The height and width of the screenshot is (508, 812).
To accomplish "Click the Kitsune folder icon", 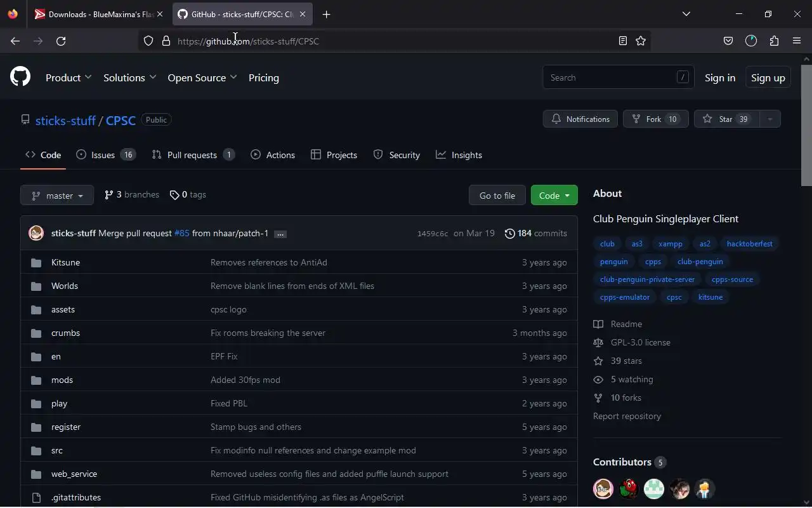I will (x=36, y=262).
